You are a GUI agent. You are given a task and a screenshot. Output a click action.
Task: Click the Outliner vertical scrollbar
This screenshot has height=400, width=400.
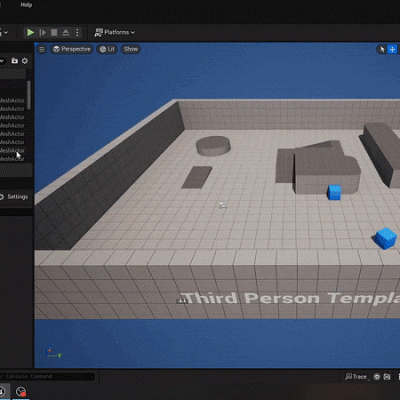pos(29,95)
